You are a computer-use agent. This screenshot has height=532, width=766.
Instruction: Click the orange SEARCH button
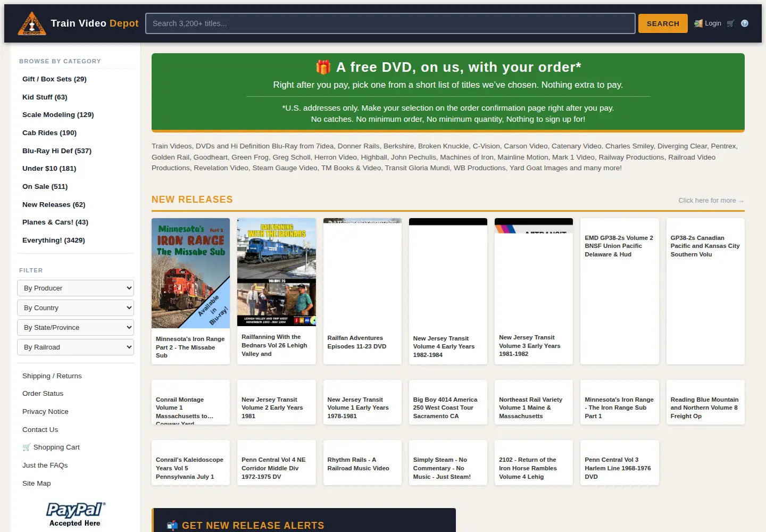[663, 23]
